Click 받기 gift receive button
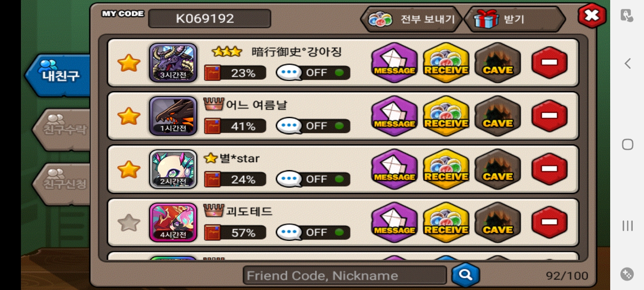 pos(514,19)
